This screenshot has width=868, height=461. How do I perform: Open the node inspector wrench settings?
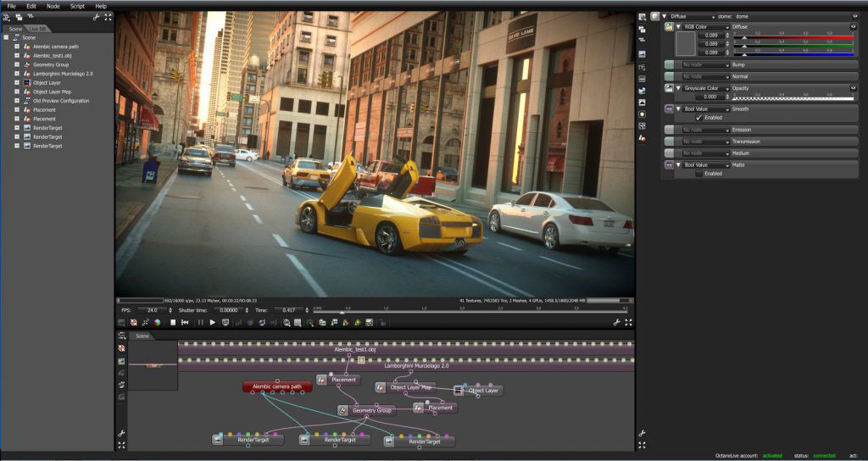643,433
